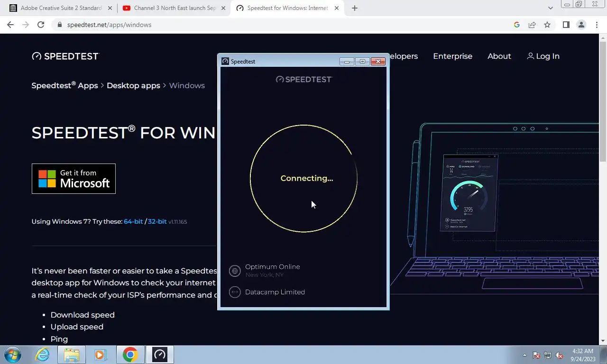Click the Datacamp Limited server text

pos(275,292)
